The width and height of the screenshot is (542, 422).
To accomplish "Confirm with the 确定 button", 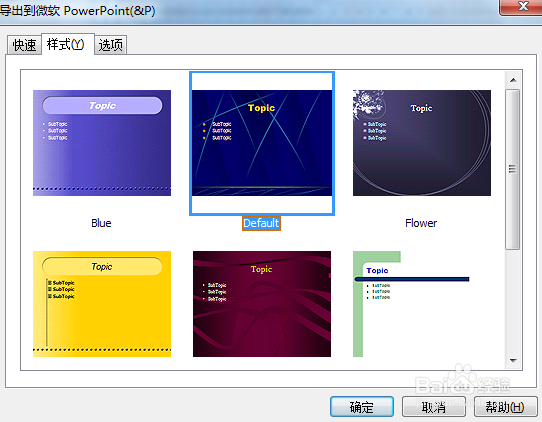I will tap(362, 407).
